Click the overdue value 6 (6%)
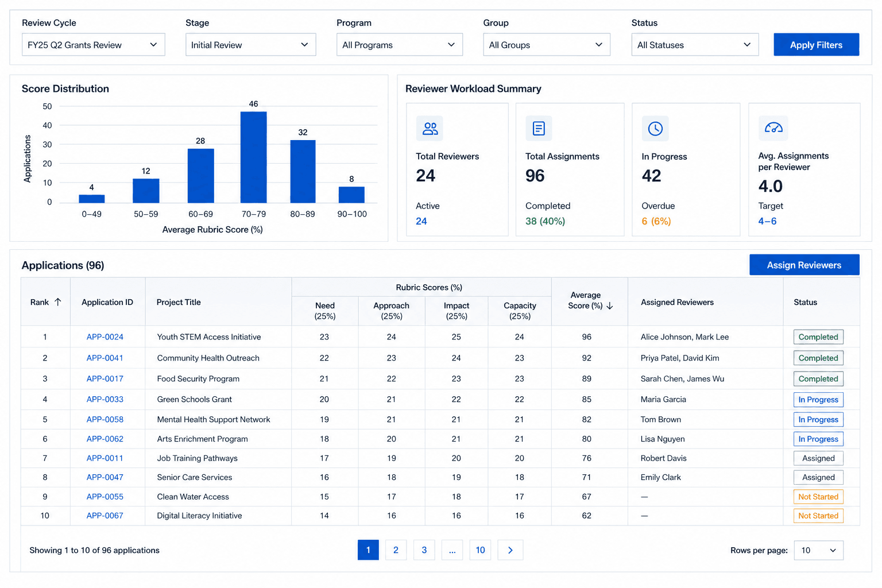882x588 pixels. tap(656, 221)
